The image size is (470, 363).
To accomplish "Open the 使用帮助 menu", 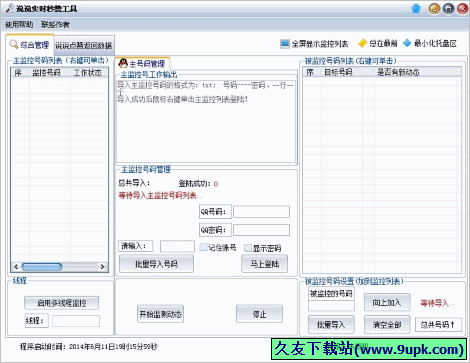I will [x=19, y=24].
